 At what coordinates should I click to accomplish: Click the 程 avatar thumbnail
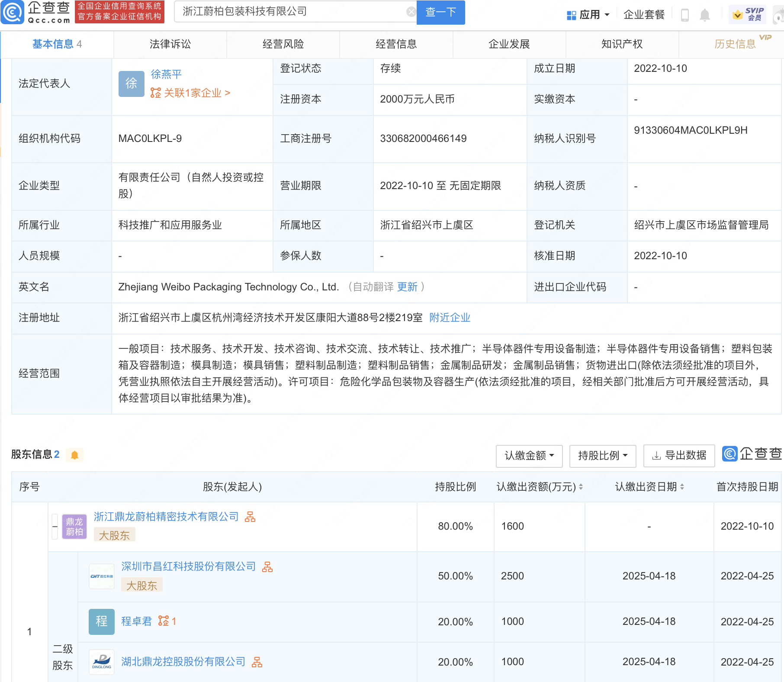coord(102,622)
